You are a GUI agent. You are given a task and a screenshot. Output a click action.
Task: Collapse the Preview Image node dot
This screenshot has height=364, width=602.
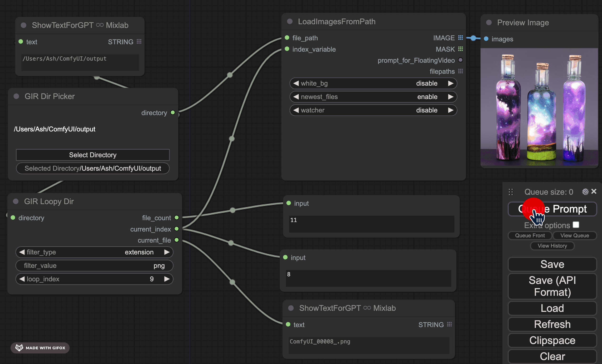489,23
